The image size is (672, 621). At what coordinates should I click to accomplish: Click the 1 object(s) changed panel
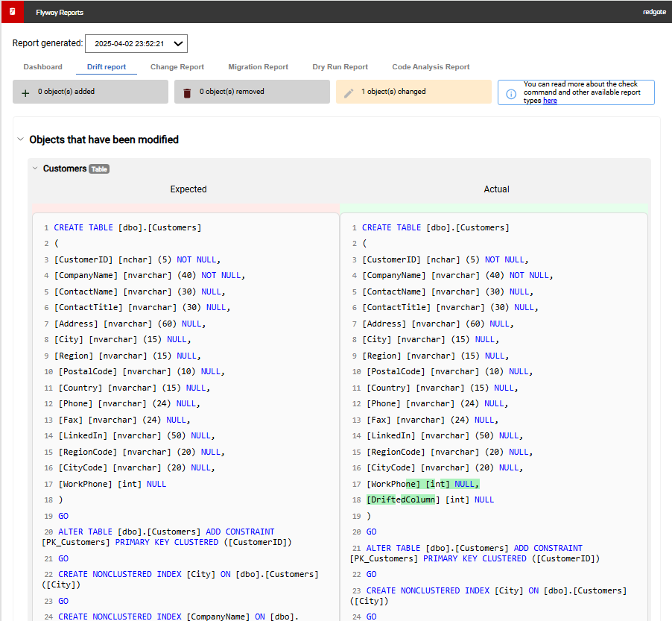pyautogui.click(x=413, y=92)
